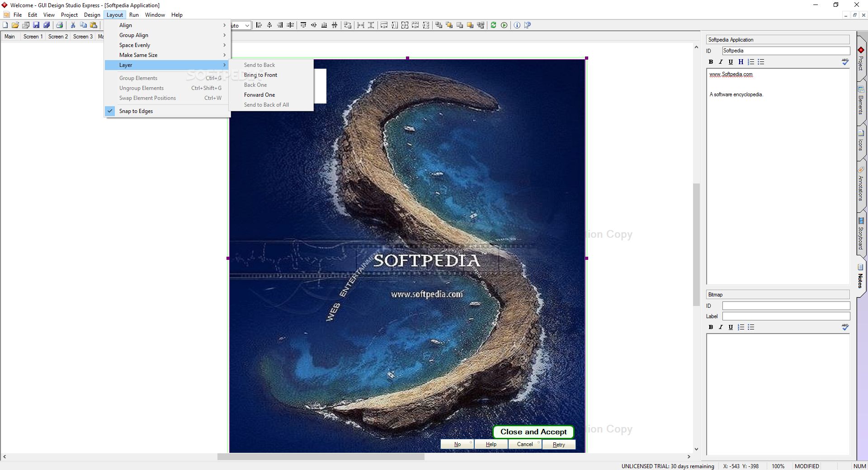Switch to the Screen 3 tab
This screenshot has width=868, height=470.
(x=83, y=37)
